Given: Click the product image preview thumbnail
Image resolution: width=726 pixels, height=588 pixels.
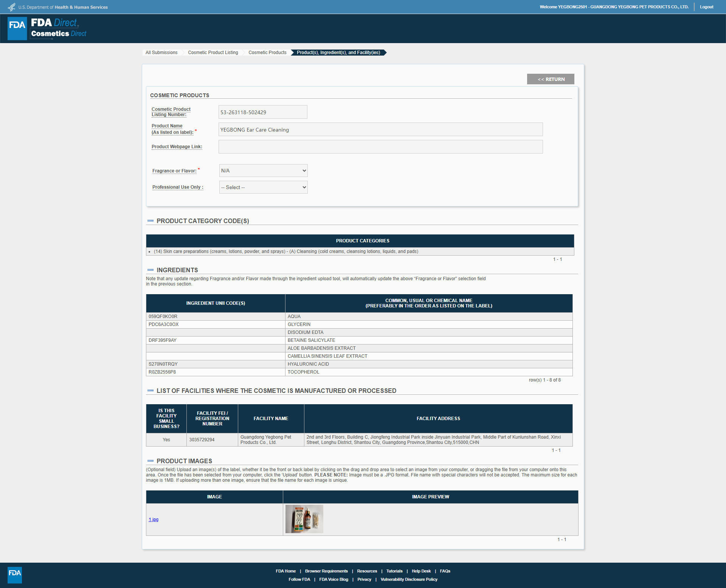Looking at the screenshot, I should [304, 519].
